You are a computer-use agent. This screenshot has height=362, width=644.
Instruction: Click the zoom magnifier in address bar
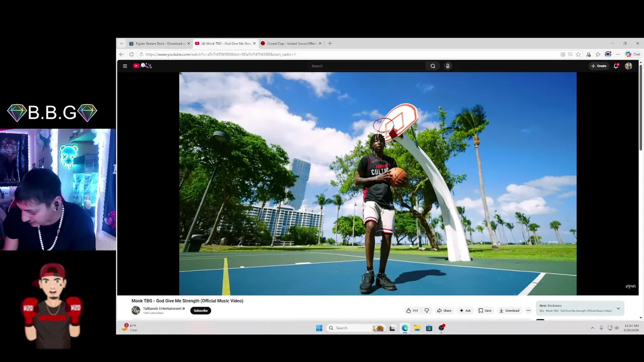click(x=570, y=54)
